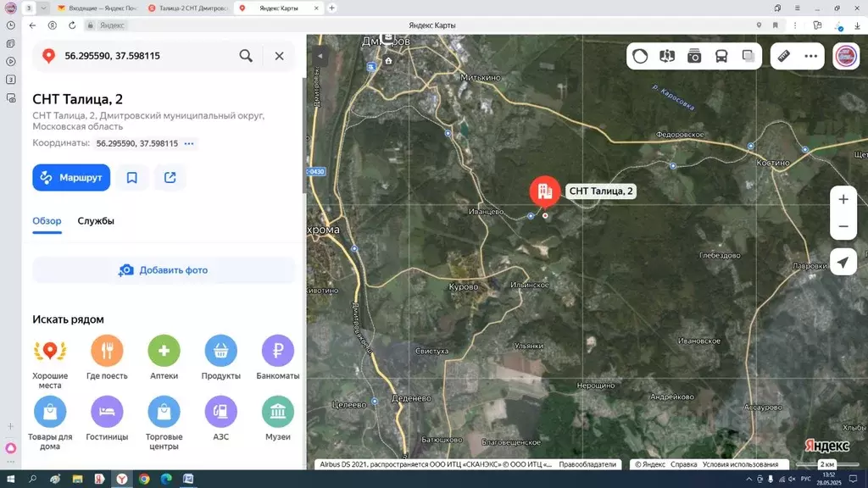Expand the tab group dropdown arrow
Screen dimensions: 868x488
pos(43,8)
